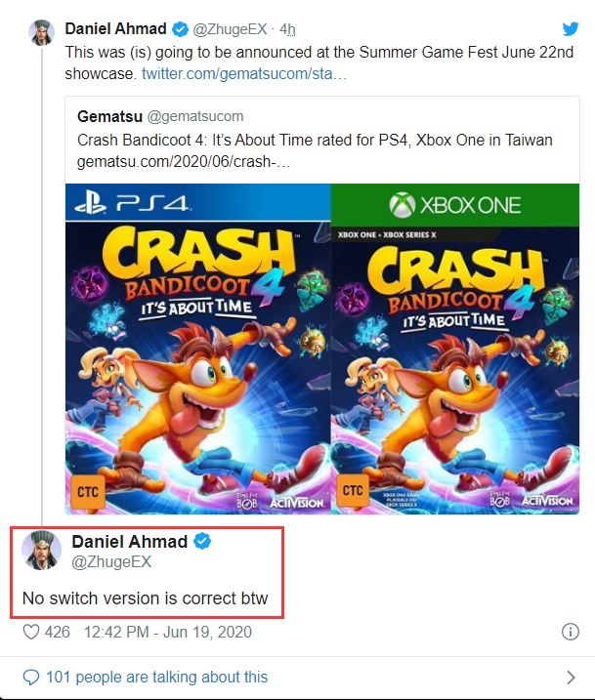Click the Twitter bird logo

[571, 29]
